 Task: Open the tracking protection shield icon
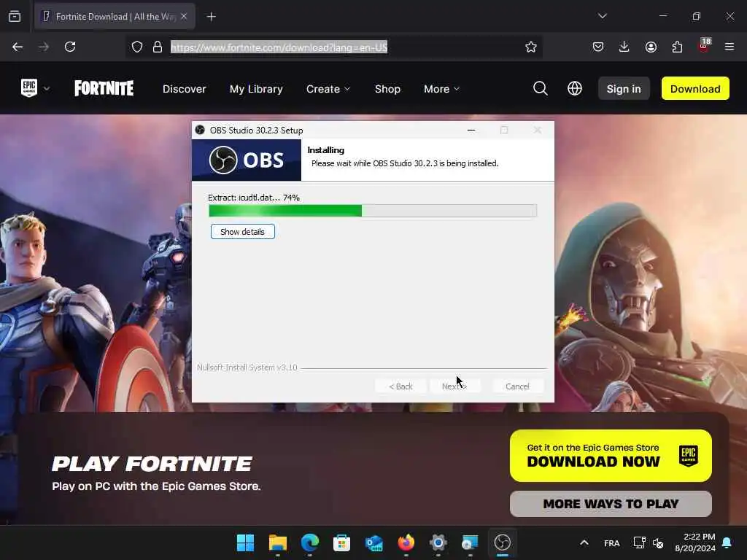[x=137, y=47]
